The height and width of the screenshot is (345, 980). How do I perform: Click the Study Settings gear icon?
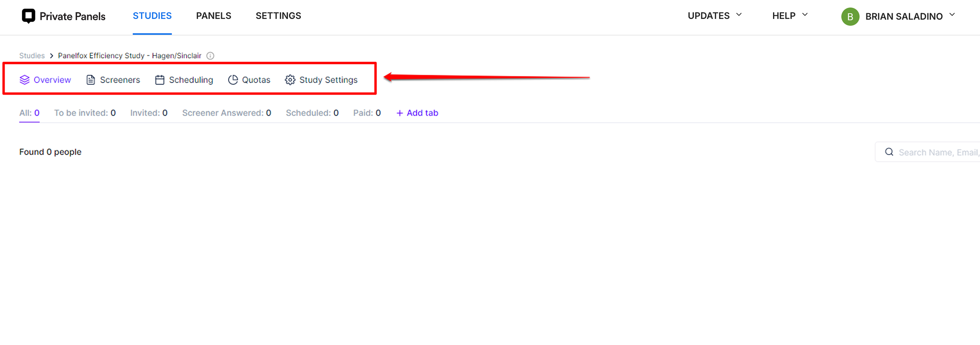pos(290,80)
